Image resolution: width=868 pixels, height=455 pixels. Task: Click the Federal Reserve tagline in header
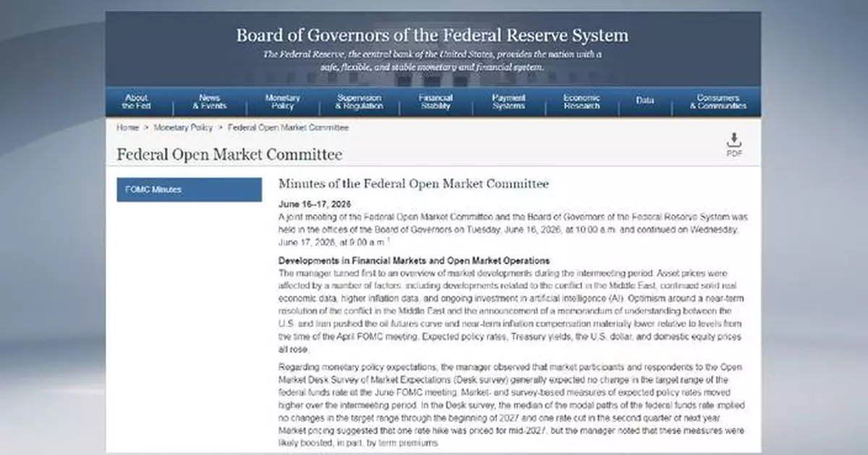click(x=432, y=60)
